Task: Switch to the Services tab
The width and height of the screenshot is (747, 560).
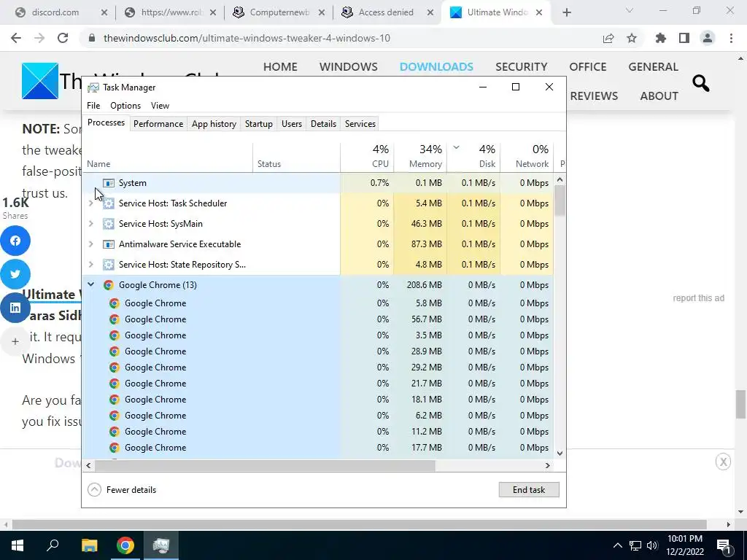Action: coord(360,124)
